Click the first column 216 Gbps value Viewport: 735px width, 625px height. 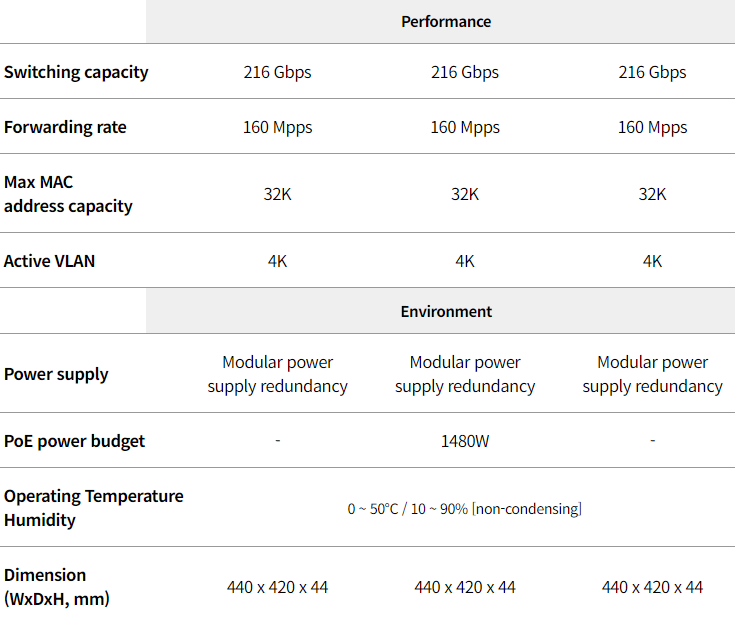(277, 72)
